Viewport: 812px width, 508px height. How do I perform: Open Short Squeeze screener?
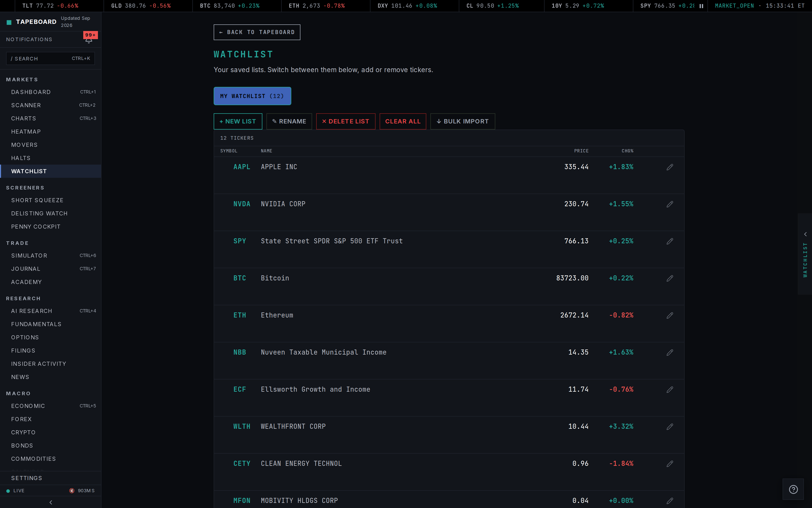(51, 200)
